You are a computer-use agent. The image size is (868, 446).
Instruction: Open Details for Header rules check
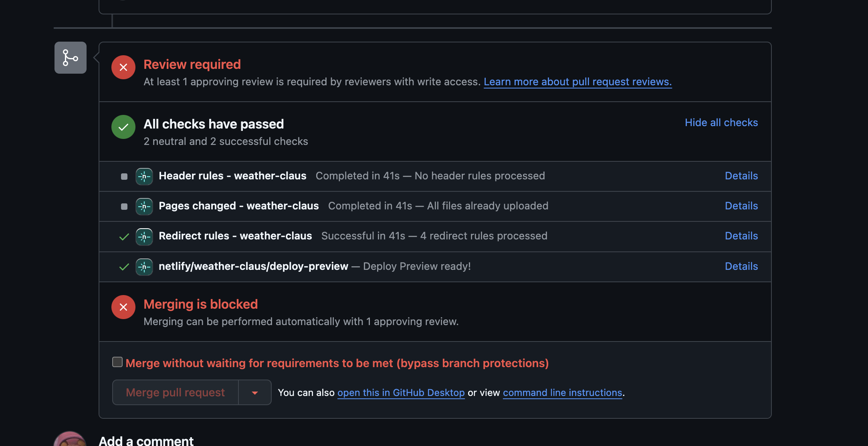[x=741, y=176]
